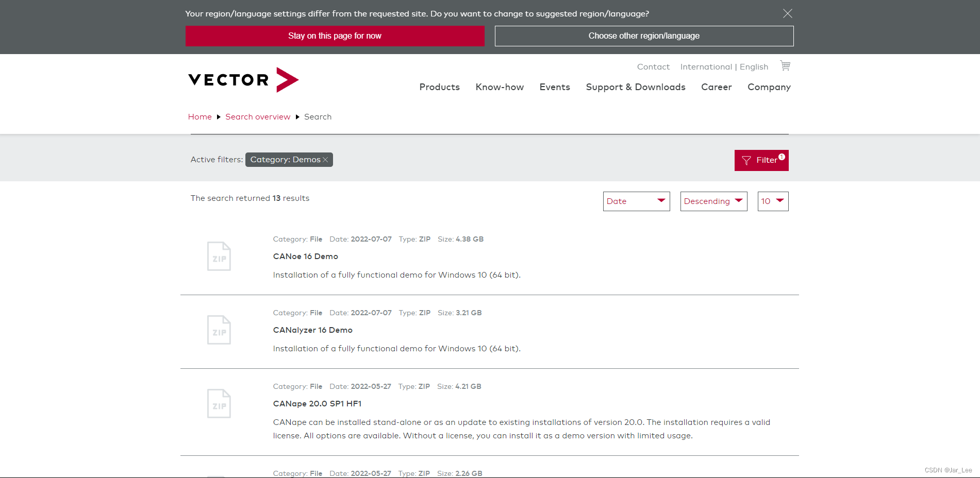Click the size text 2.26 GB

pyautogui.click(x=469, y=473)
